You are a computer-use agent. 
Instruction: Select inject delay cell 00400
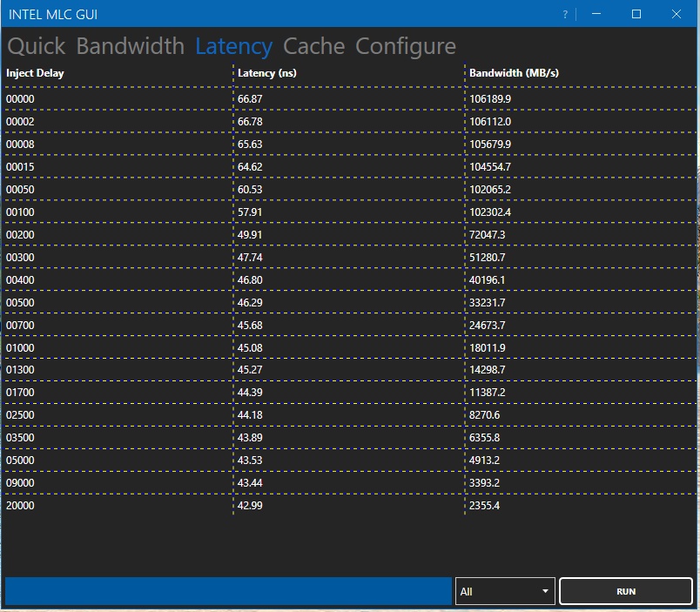tap(20, 280)
